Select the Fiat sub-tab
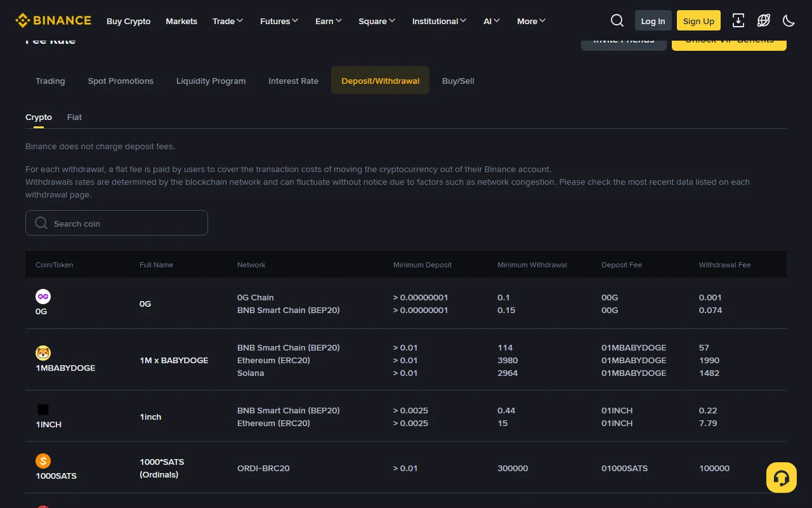This screenshot has height=508, width=812. click(x=74, y=117)
